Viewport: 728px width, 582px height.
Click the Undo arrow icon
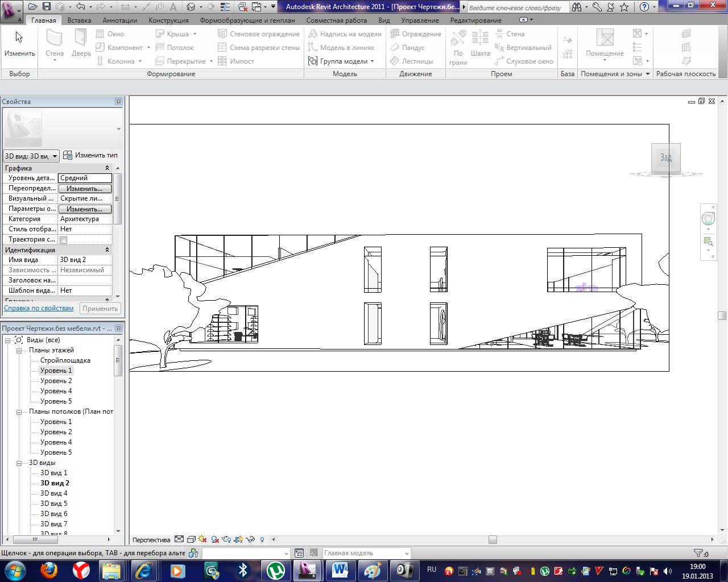click(80, 7)
